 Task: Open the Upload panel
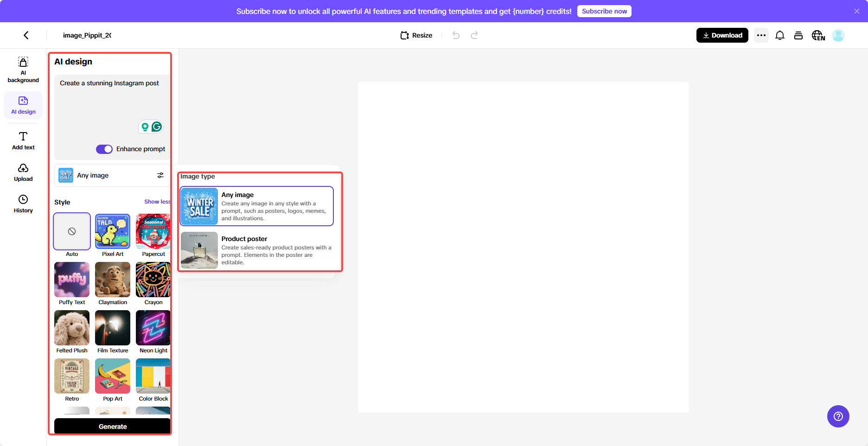tap(23, 172)
